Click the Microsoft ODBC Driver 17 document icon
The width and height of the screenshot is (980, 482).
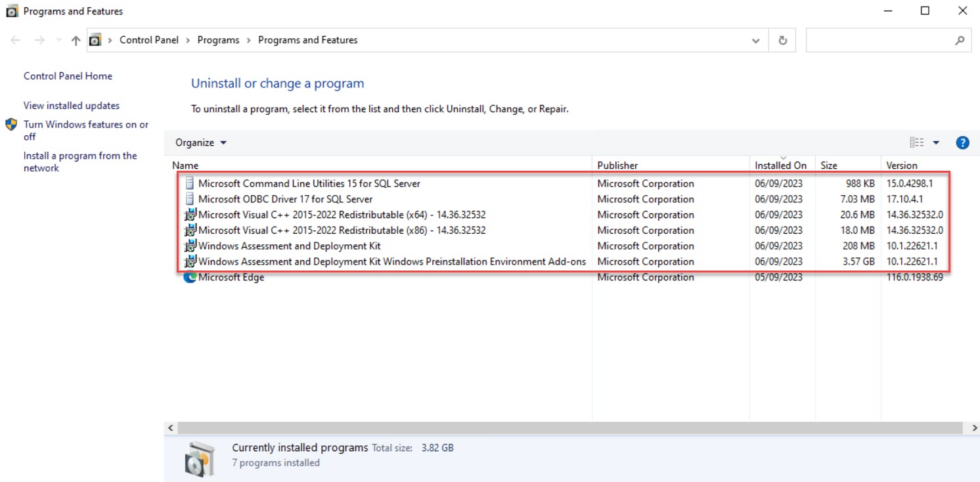(x=190, y=199)
